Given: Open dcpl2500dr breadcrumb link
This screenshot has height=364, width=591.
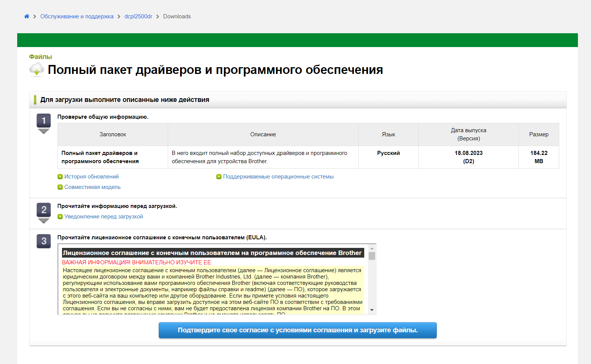Looking at the screenshot, I should tap(138, 16).
